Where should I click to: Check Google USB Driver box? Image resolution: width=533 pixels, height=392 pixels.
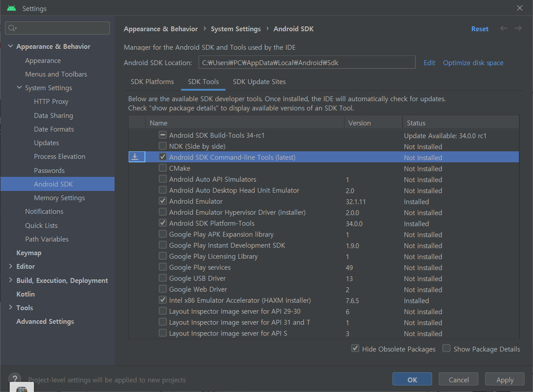[x=163, y=278]
